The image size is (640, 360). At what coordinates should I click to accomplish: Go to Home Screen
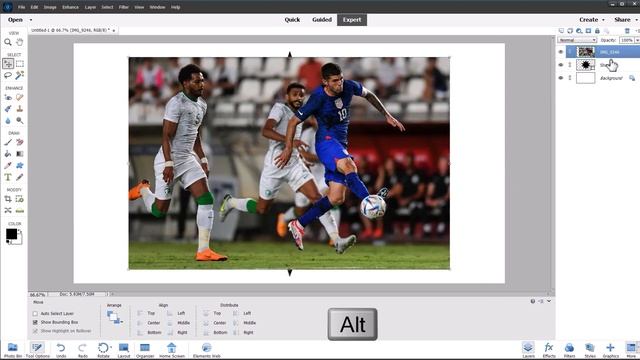[x=172, y=350]
